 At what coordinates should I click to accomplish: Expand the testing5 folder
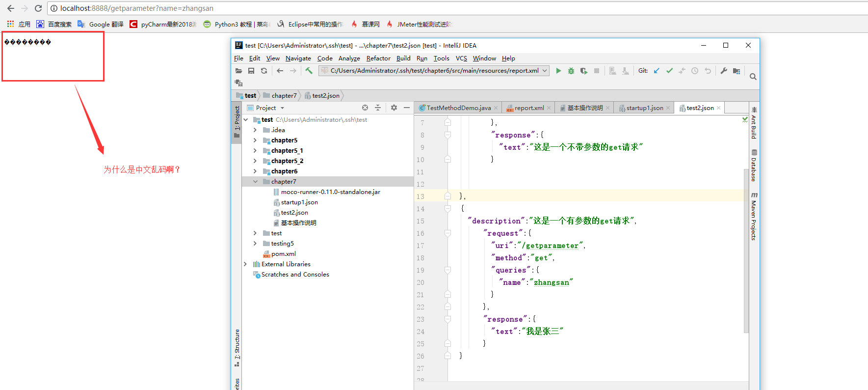click(255, 244)
